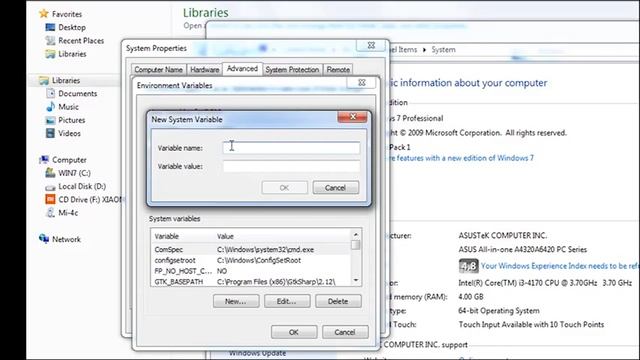
Task: Select the FP_NO_HOST_C... variable row
Action: coord(251,271)
